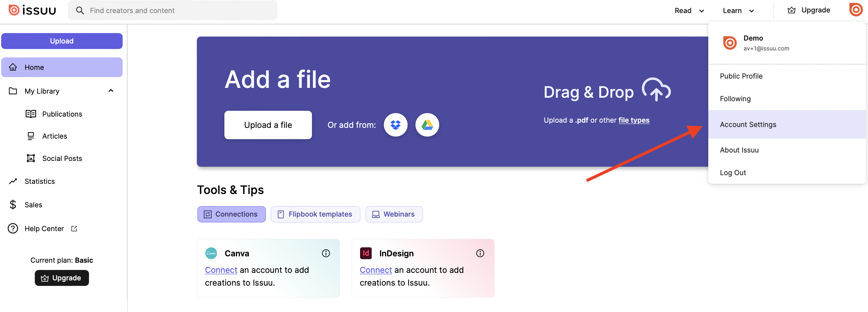Click the InDesign logo icon
This screenshot has height=312, width=868.
[366, 253]
